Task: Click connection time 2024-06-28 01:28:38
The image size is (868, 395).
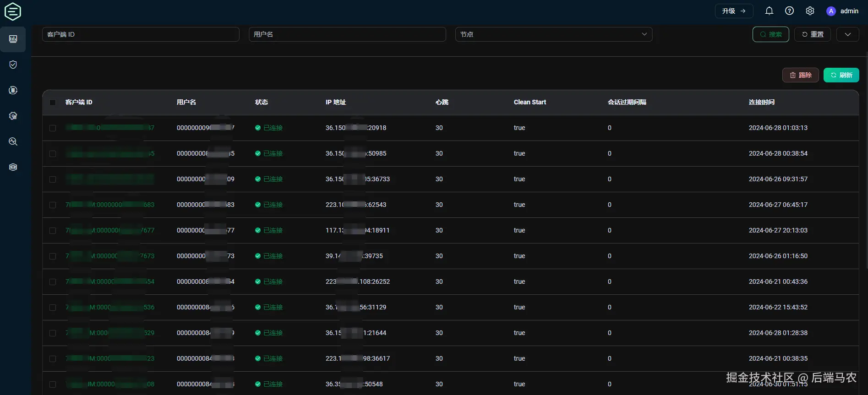Action: click(x=778, y=333)
